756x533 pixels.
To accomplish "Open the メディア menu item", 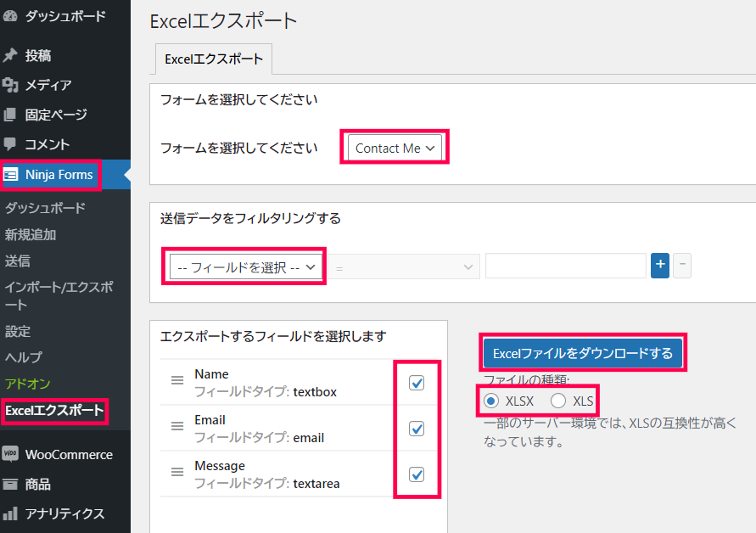I will tap(65, 86).
